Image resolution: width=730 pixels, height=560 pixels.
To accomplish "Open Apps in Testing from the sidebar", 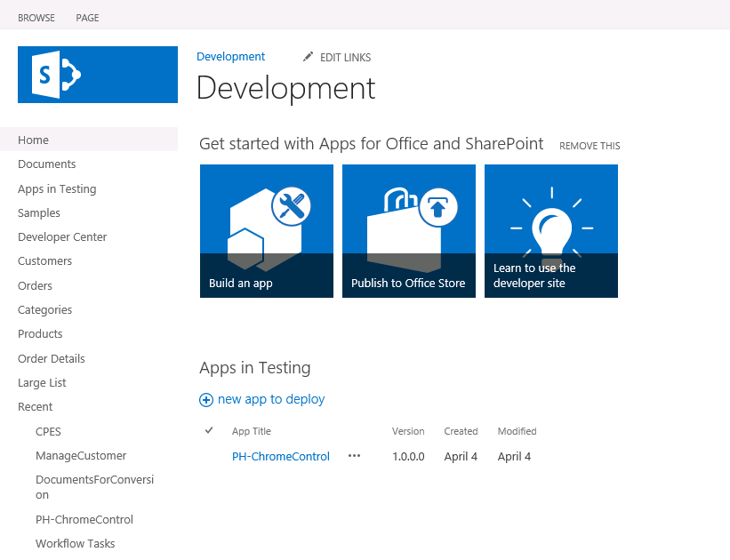I will 57,188.
